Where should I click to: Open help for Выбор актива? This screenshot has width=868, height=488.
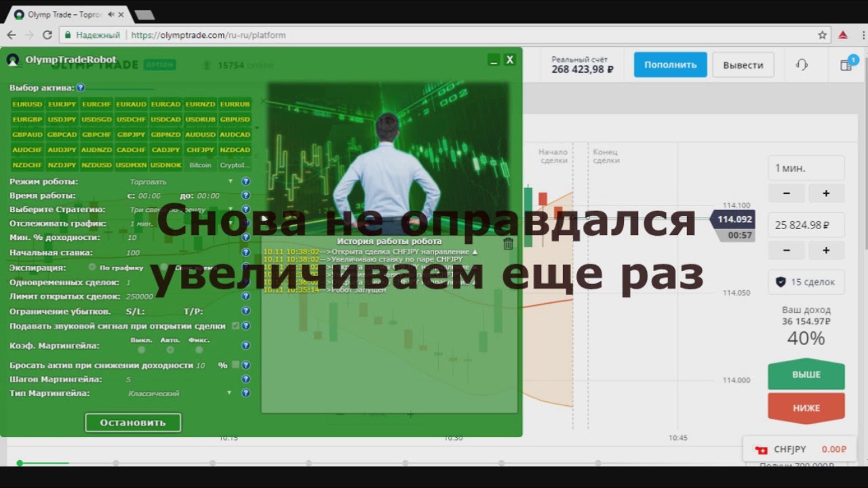coord(81,88)
